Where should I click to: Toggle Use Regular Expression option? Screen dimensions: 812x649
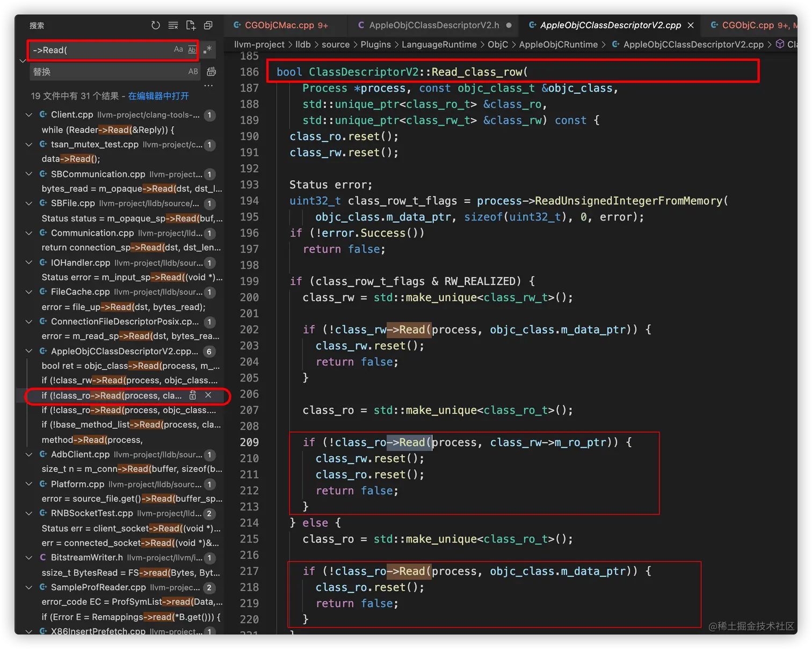pyautogui.click(x=207, y=49)
